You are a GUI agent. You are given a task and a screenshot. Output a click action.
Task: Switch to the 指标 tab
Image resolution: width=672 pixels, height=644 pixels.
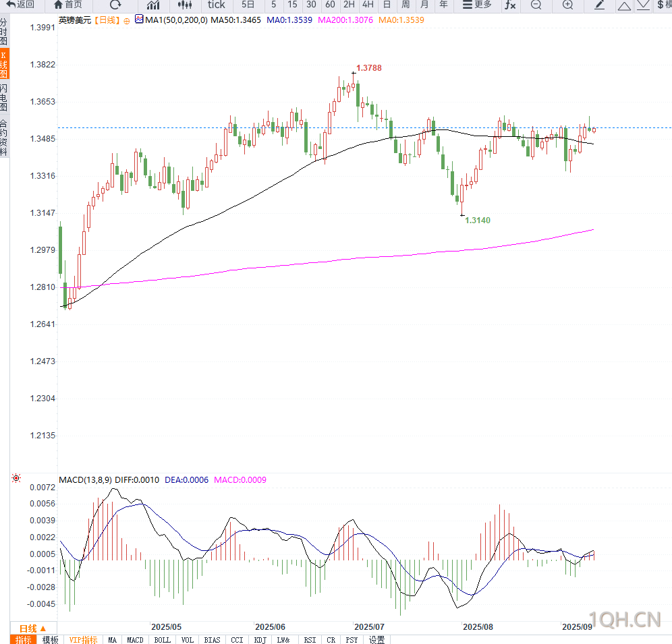23,640
